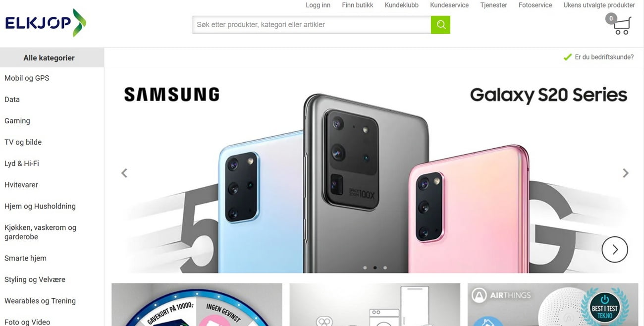644x326 pixels.
Task: Open the Hvitevarer category
Action: [x=21, y=185]
